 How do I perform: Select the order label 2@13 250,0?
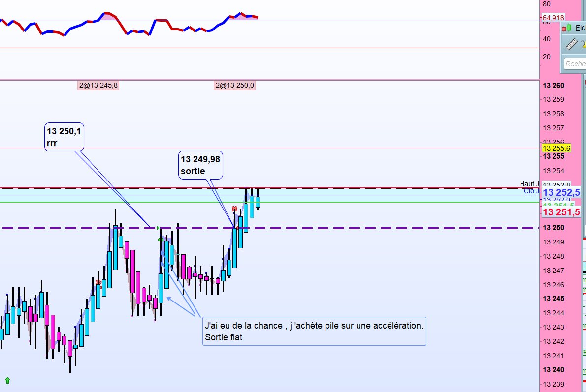(x=235, y=85)
